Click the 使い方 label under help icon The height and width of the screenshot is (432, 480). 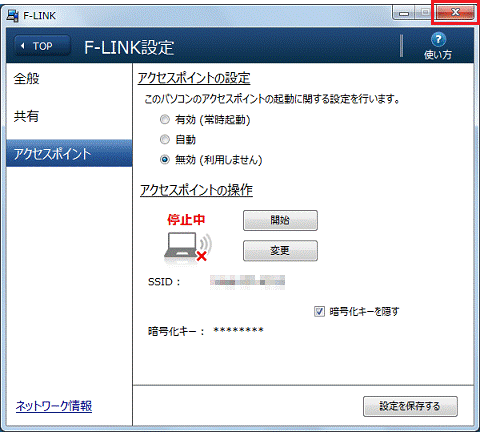[438, 55]
